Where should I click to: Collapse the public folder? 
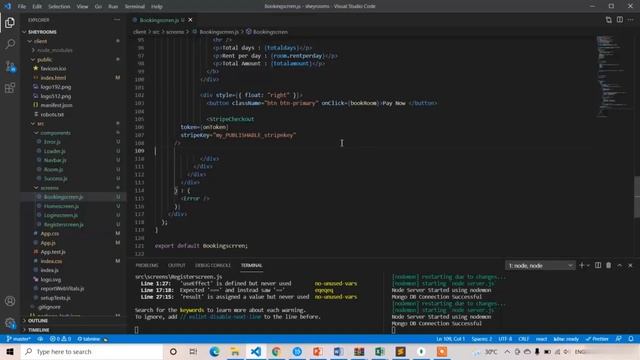click(x=73, y=59)
